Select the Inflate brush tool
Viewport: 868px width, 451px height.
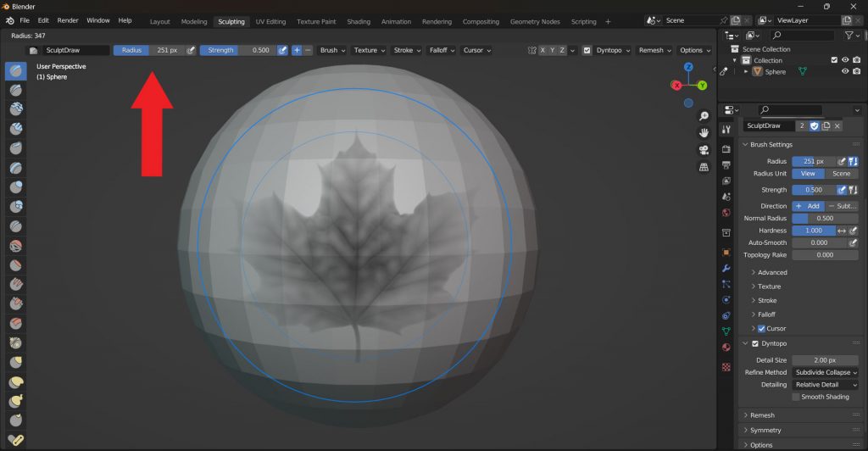point(16,187)
